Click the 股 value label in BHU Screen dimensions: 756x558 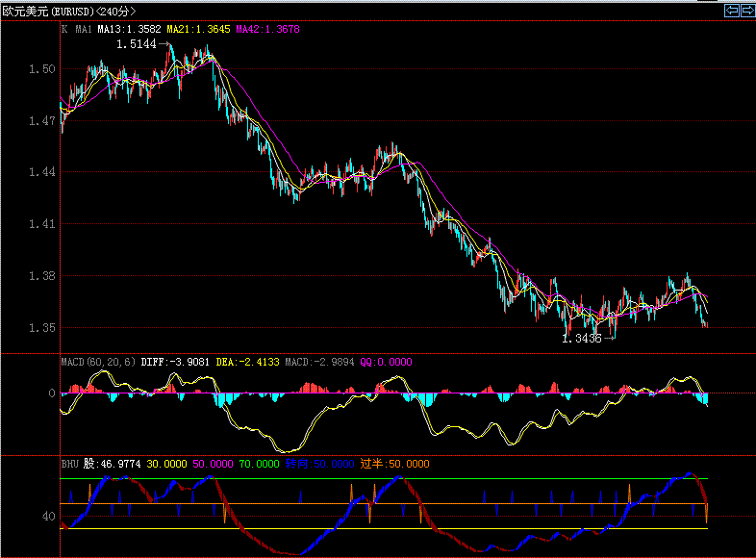pos(113,463)
